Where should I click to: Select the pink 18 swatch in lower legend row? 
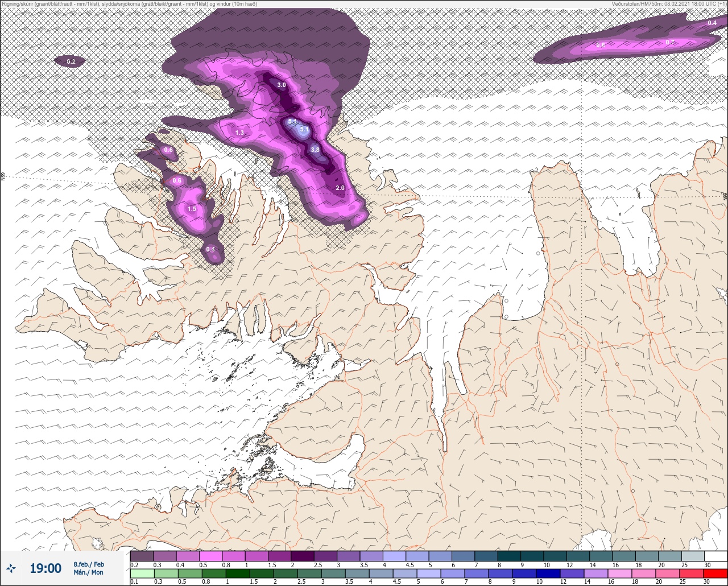644,573
